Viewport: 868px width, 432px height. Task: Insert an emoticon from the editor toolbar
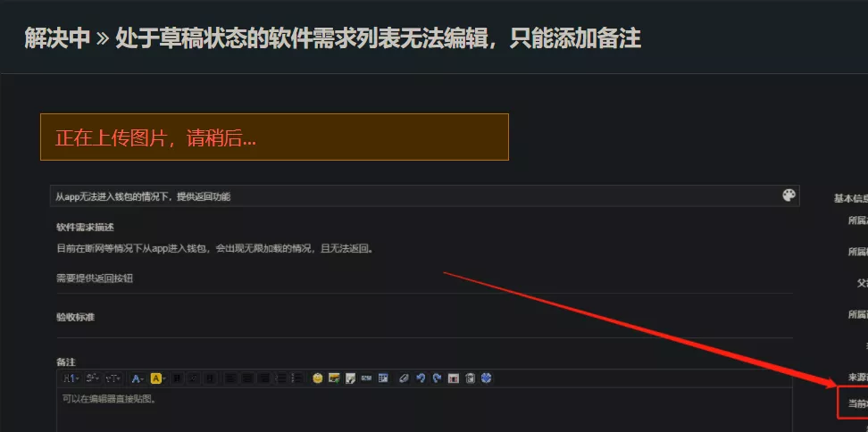317,378
